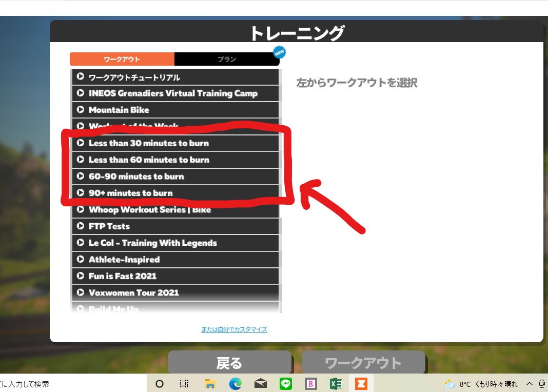
Task: Open Le Col - Training With Legends
Action: 175,243
